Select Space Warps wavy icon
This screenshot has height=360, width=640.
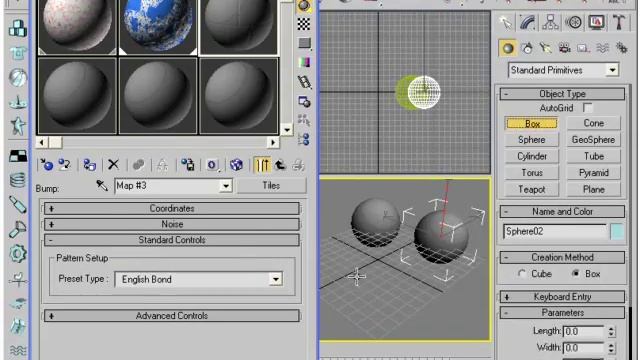pos(602,48)
